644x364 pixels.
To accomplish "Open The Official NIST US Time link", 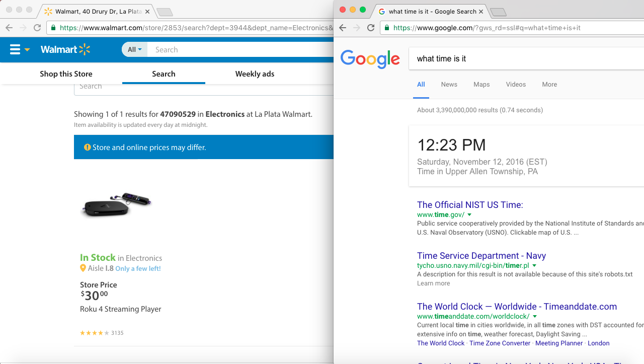I will coord(470,205).
